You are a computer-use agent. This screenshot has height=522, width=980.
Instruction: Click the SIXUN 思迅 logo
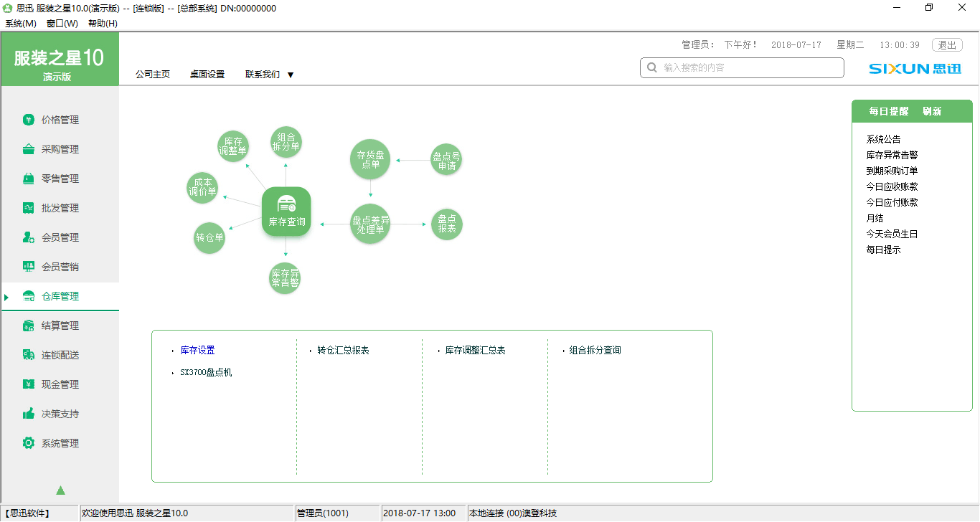pyautogui.click(x=915, y=69)
